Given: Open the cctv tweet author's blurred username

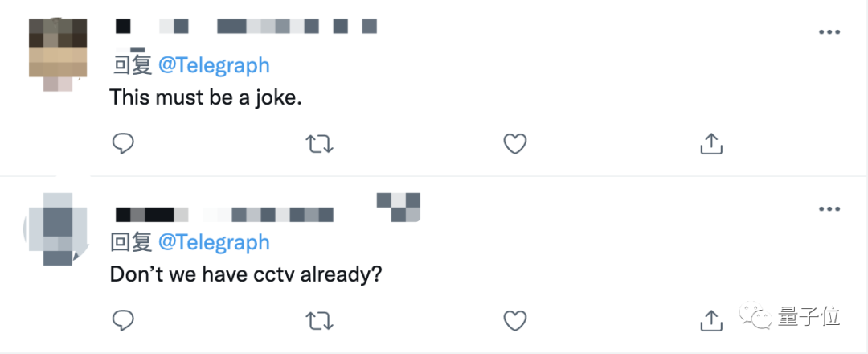Looking at the screenshot, I should [x=223, y=214].
